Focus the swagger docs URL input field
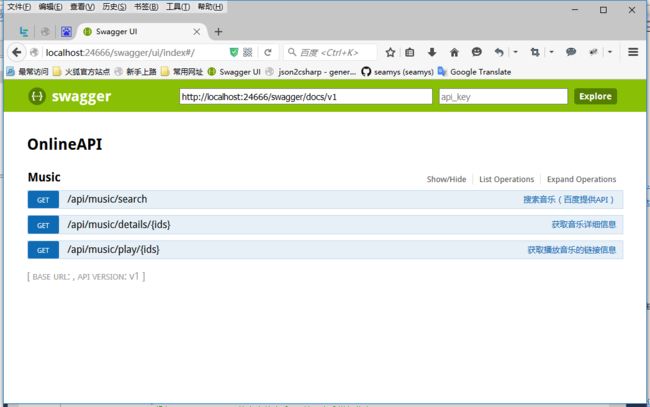Screen dimensions: 650x407 pyautogui.click(x=306, y=97)
